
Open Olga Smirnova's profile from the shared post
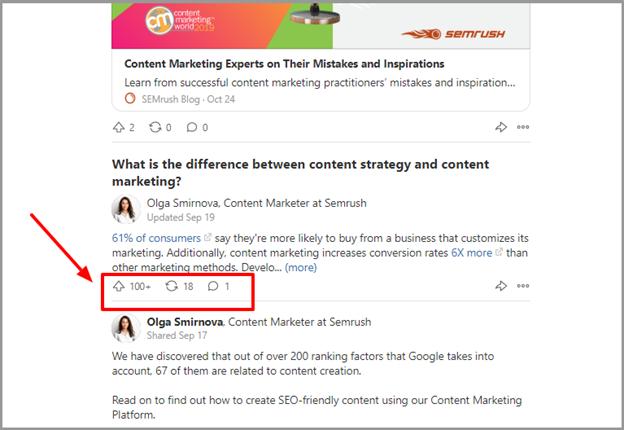tap(185, 321)
